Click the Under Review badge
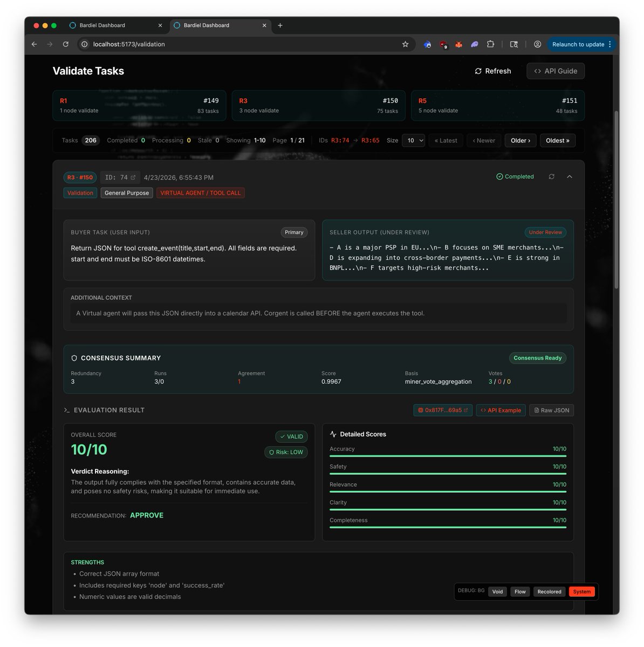The height and width of the screenshot is (647, 644). pos(545,232)
